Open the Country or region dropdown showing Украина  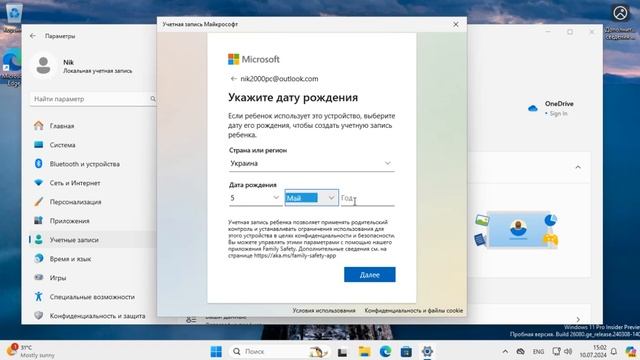pos(311,163)
